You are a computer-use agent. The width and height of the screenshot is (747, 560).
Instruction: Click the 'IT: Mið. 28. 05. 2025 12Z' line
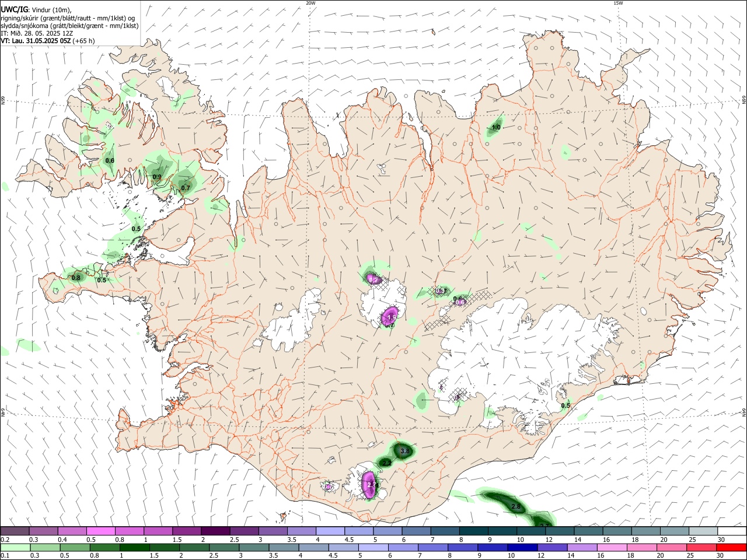[37, 33]
